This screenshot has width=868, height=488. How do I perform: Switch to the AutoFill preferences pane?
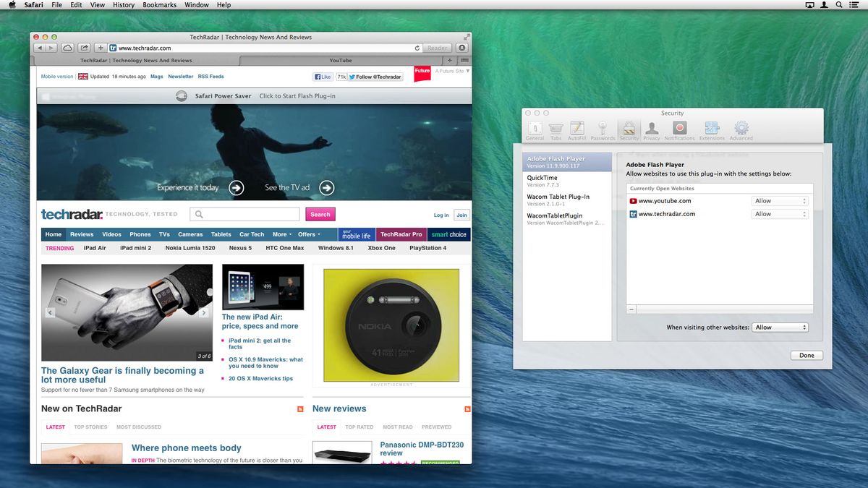point(576,129)
